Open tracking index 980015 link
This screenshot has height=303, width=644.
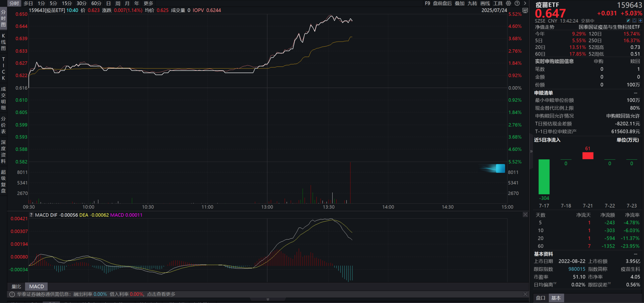[x=577, y=269]
